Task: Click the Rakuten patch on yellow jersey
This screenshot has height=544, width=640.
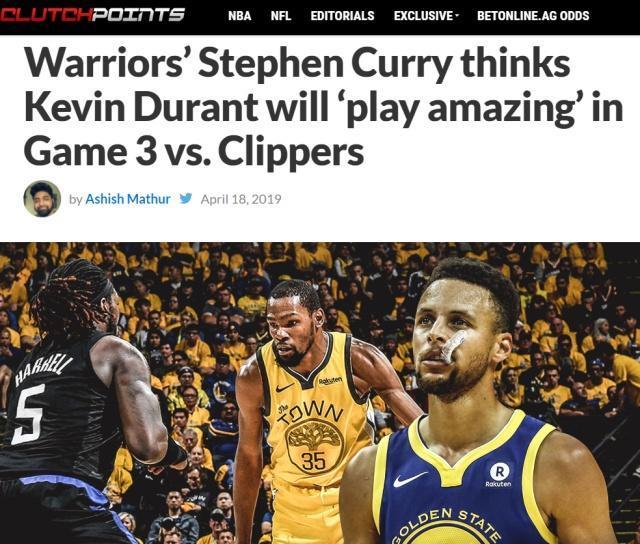Action: pyautogui.click(x=330, y=381)
